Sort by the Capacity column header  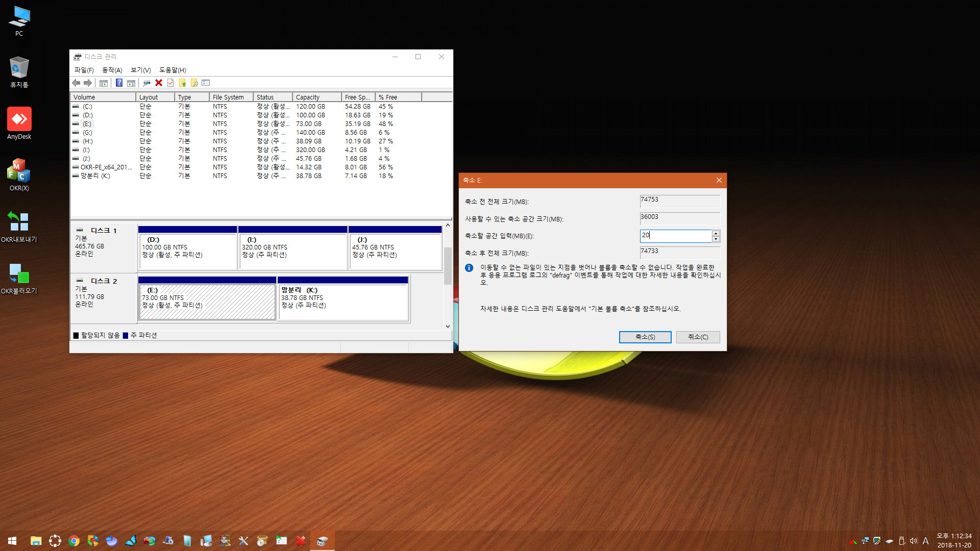point(317,97)
